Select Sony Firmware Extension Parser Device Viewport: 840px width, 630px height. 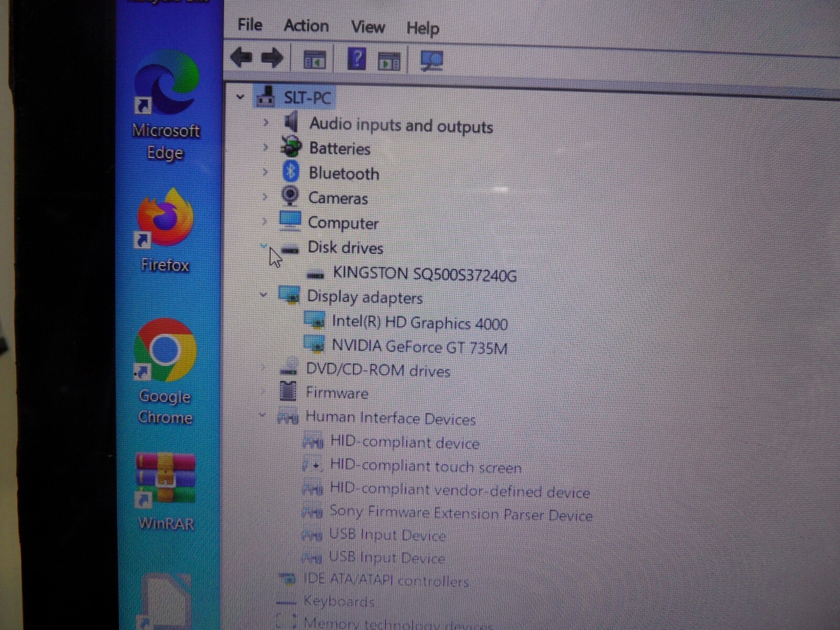[460, 513]
